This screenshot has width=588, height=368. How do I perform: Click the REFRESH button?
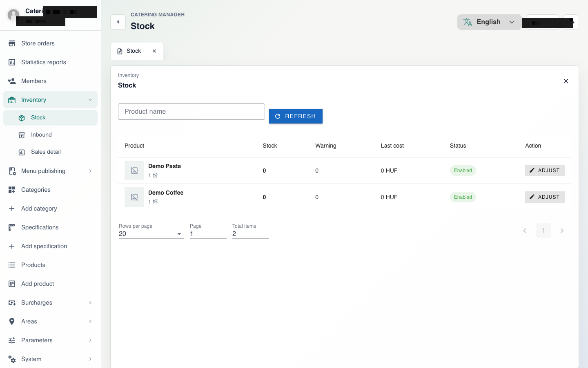(x=296, y=116)
